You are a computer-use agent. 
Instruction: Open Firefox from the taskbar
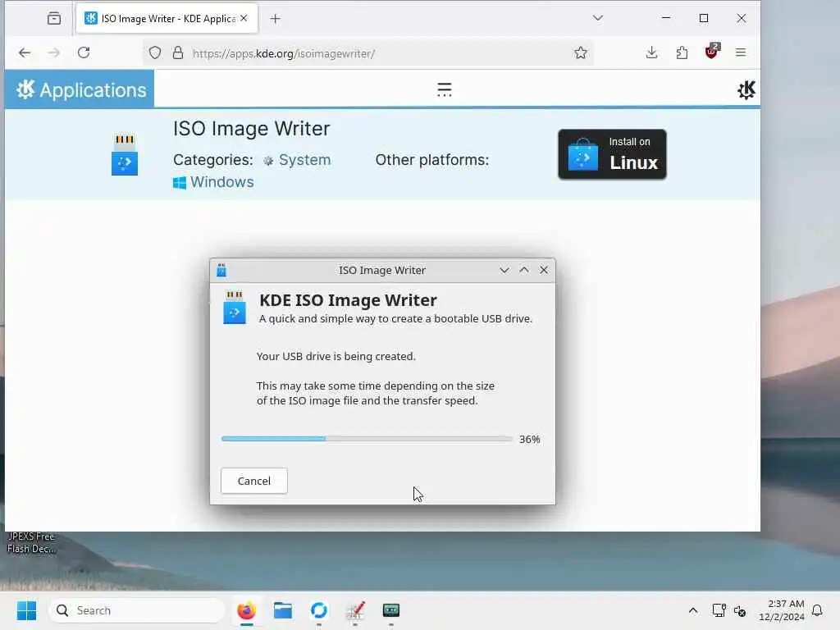[x=246, y=610]
